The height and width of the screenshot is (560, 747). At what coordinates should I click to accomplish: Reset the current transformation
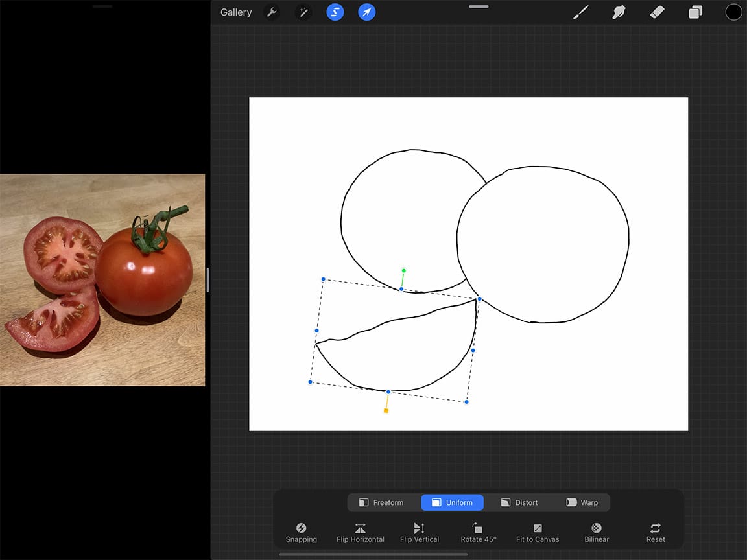point(655,533)
